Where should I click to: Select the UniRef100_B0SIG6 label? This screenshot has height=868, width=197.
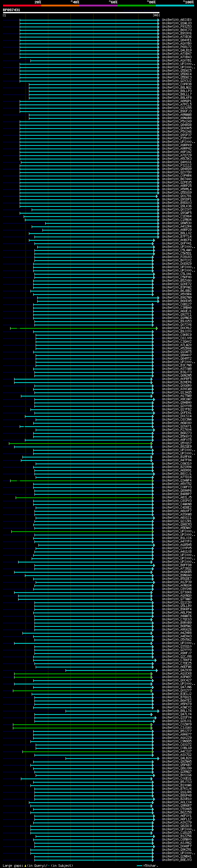pyautogui.click(x=176, y=775)
